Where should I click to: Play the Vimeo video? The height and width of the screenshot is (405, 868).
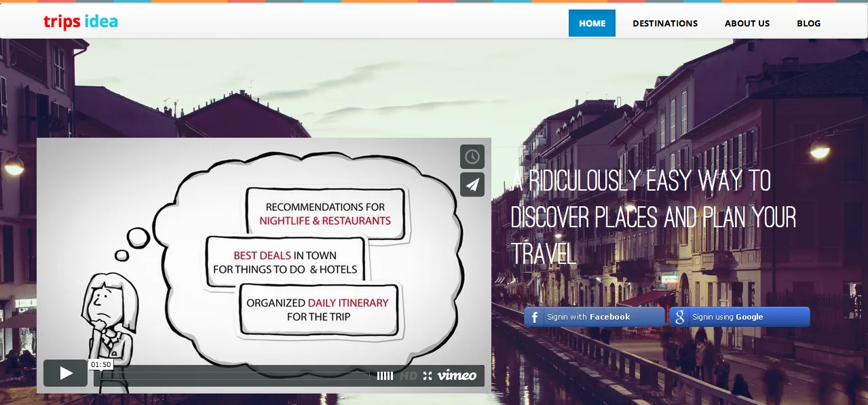(66, 373)
